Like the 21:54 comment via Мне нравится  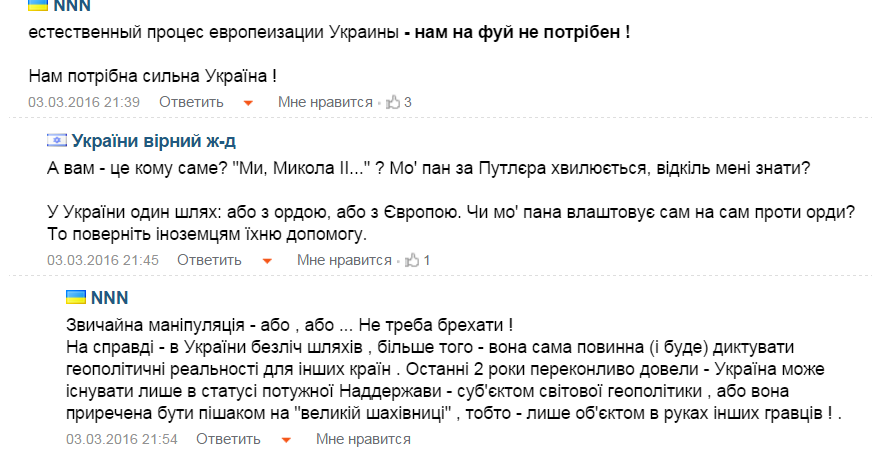click(363, 439)
